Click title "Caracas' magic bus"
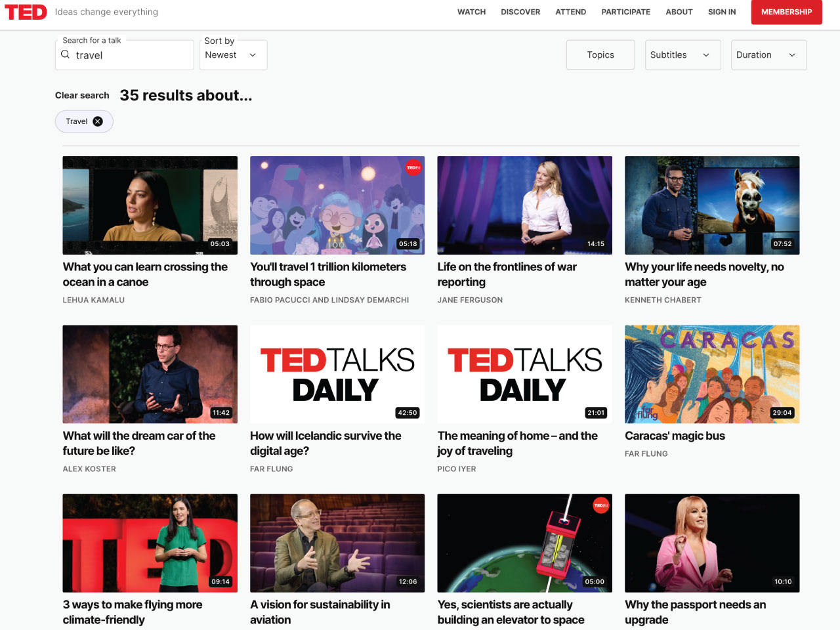This screenshot has width=840, height=630. click(x=675, y=436)
